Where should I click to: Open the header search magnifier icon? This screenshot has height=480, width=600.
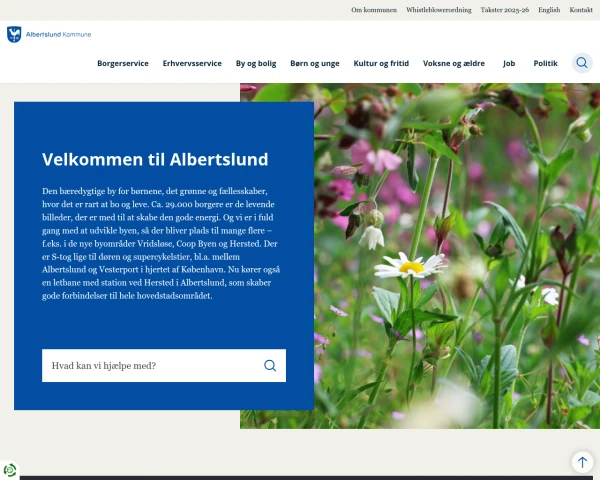coord(582,63)
